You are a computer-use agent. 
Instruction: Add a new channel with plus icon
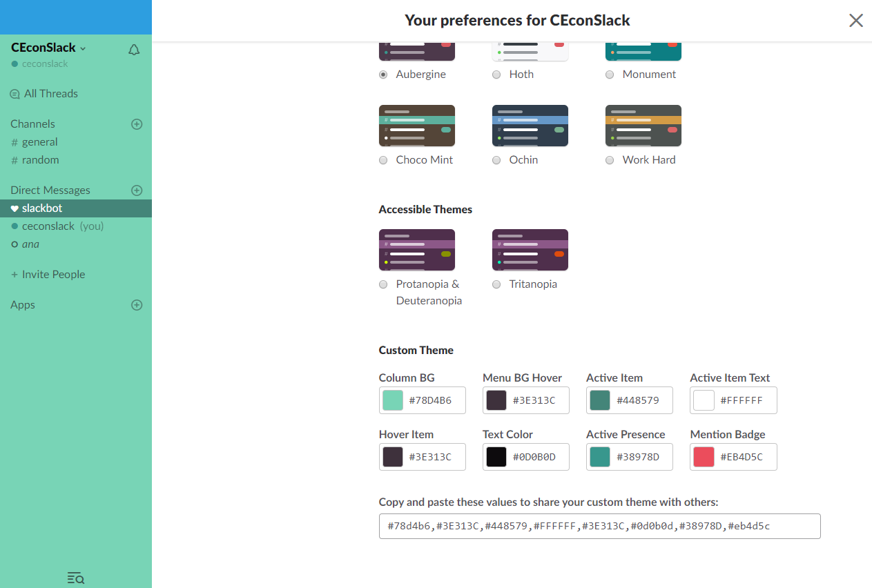point(137,124)
